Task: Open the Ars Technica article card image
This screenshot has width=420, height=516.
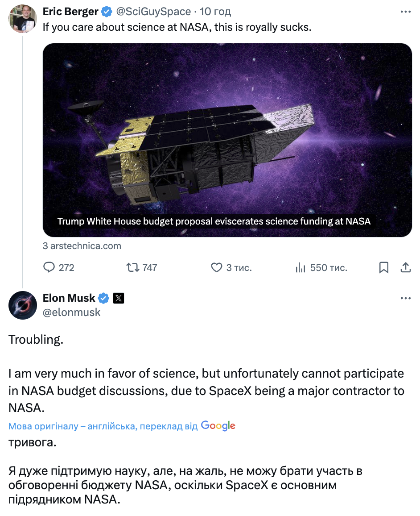Action: click(227, 134)
